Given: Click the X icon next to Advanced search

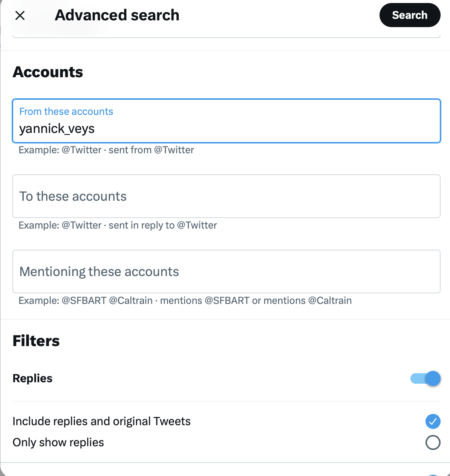Looking at the screenshot, I should click(20, 15).
